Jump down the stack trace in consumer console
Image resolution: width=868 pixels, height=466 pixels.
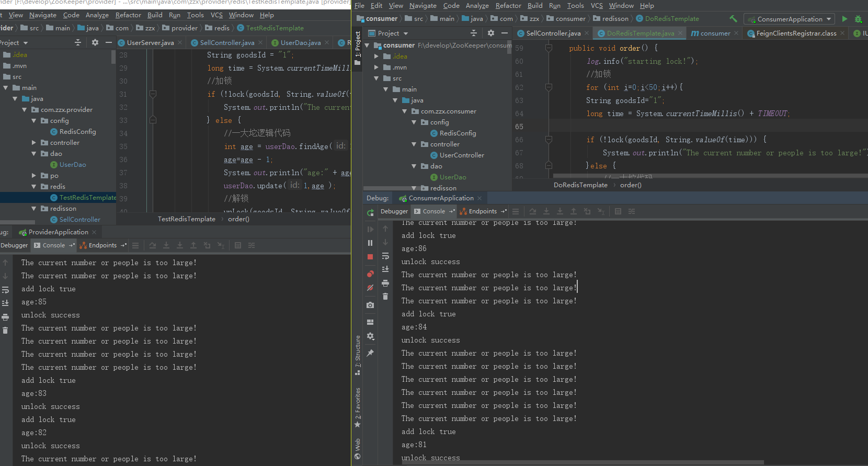click(385, 242)
